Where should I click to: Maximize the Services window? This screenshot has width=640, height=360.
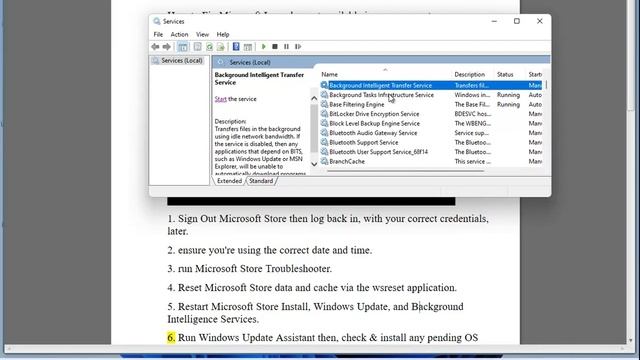(517, 21)
